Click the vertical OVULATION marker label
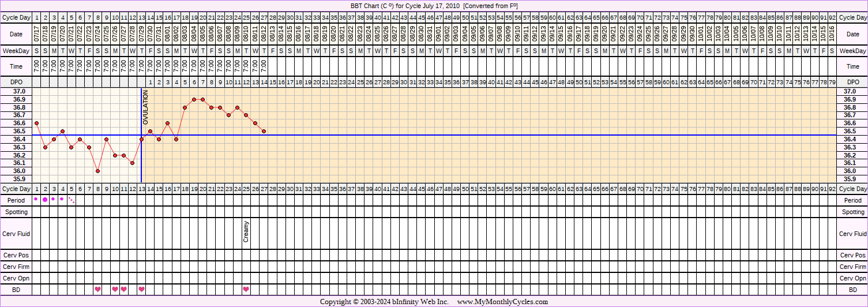The height and width of the screenshot is (307, 868). point(146,107)
